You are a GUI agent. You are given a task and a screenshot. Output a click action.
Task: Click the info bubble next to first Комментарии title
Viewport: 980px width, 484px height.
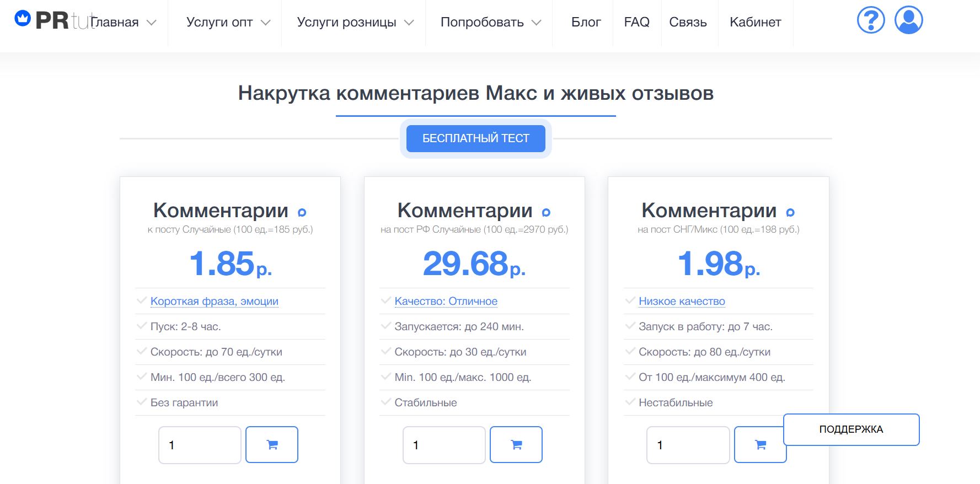click(x=301, y=211)
